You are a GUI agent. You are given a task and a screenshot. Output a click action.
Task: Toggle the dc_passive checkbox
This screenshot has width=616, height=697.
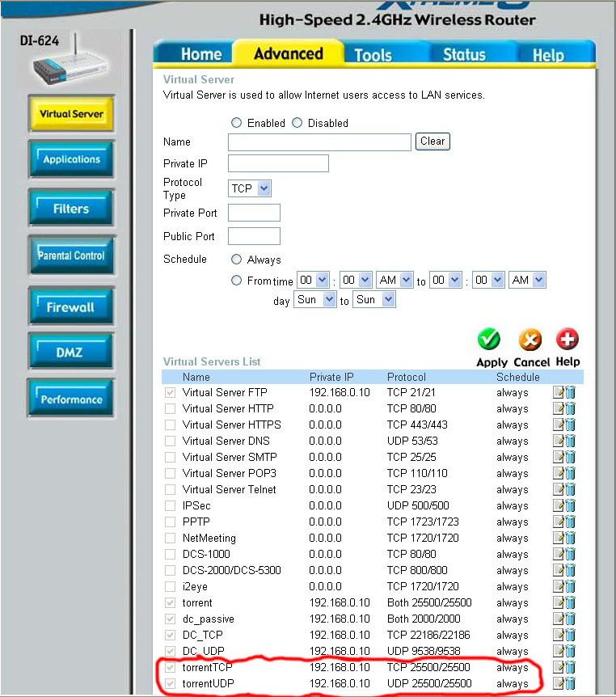170,619
